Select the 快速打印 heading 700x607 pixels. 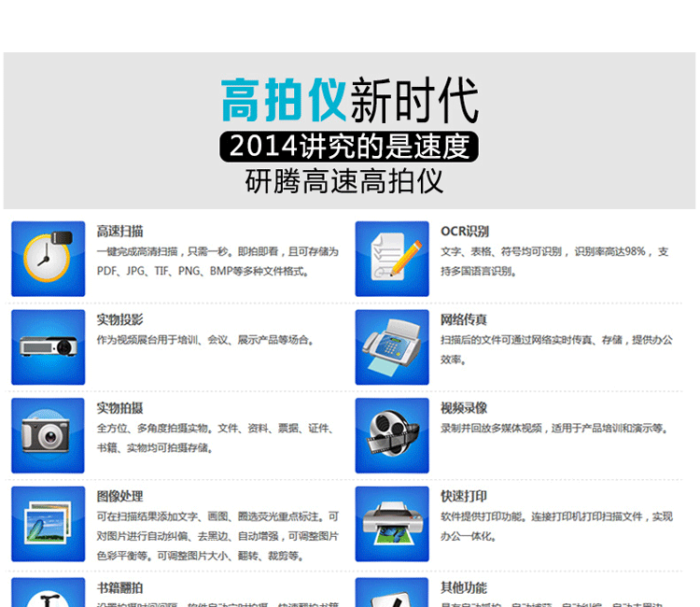click(463, 497)
